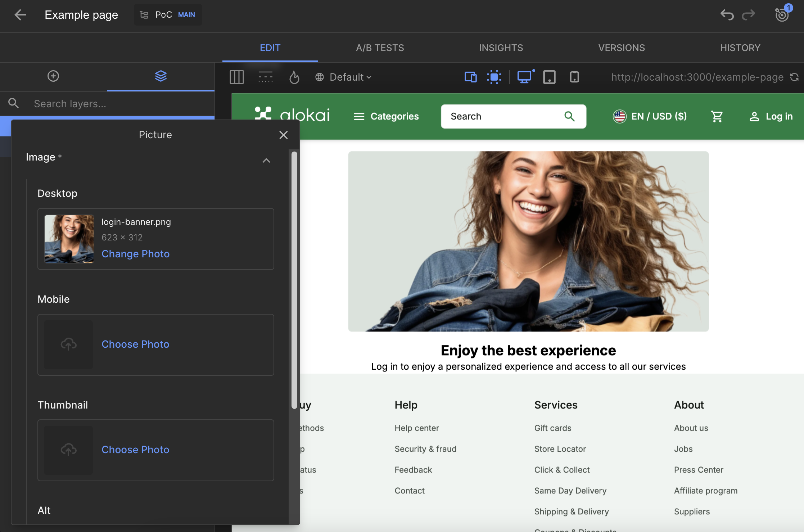Click the alokai logo

click(x=292, y=115)
